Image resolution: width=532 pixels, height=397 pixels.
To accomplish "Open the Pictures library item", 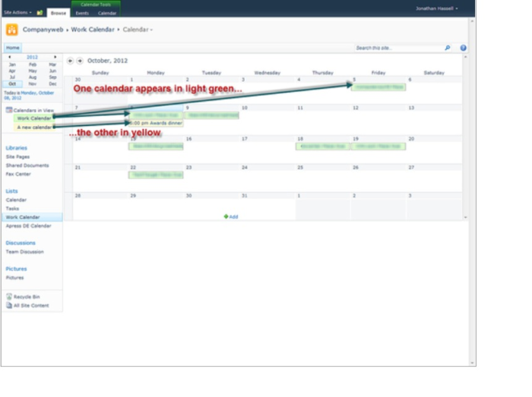I will tap(14, 278).
